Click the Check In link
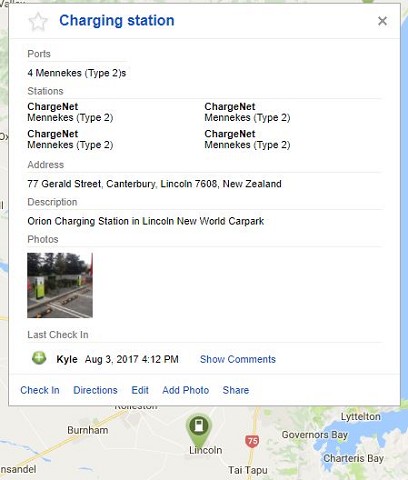The height and width of the screenshot is (480, 408). point(40,390)
